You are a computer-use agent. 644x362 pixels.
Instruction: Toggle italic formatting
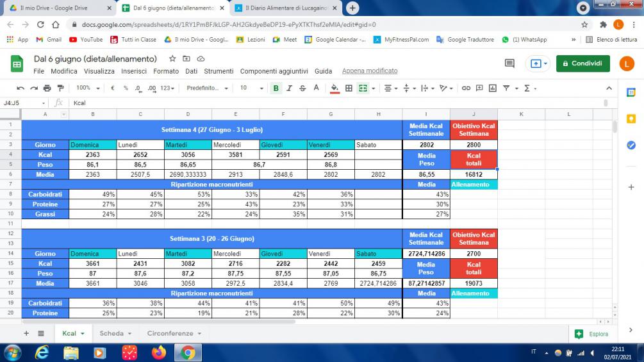(290, 88)
